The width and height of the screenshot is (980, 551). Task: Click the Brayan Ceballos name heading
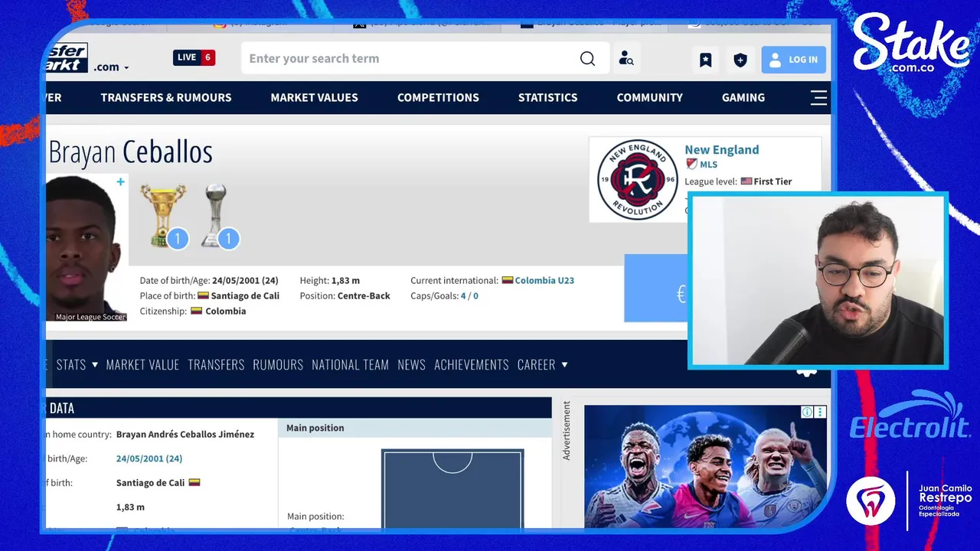pos(130,152)
